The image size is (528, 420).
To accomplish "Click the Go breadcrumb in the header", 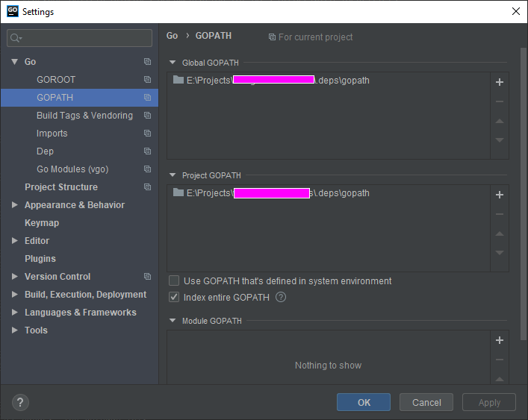I will [172, 36].
